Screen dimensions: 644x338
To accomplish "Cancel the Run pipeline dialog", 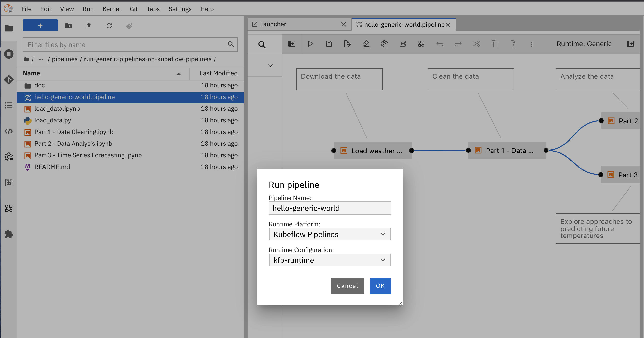I will 347,286.
